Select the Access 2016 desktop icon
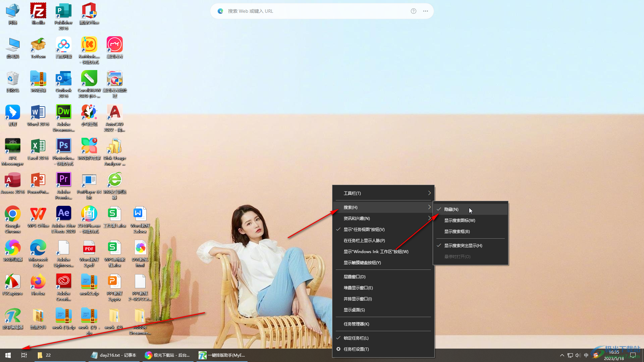644x362 pixels. pos(13,183)
